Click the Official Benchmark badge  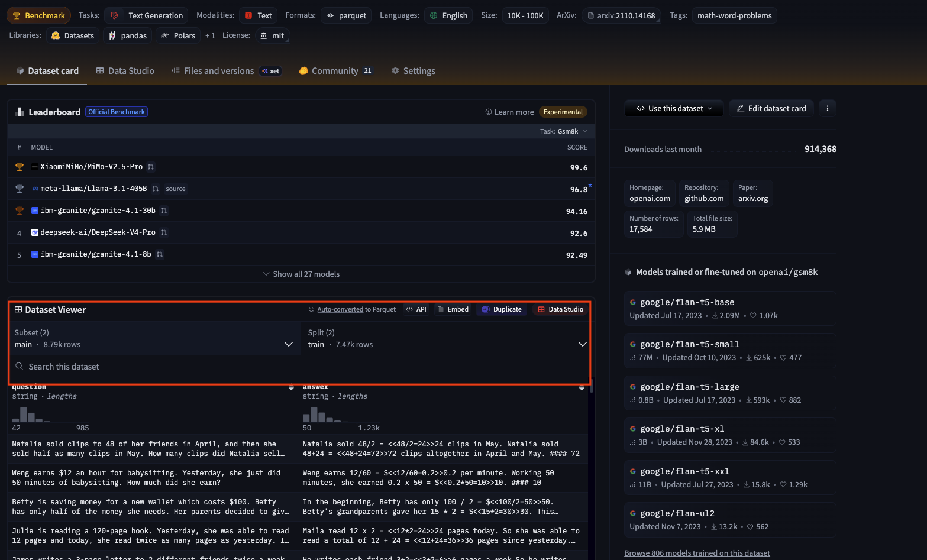pos(117,112)
